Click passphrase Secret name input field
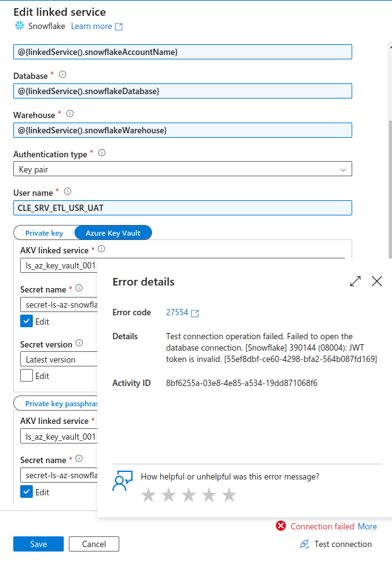The width and height of the screenshot is (392, 561). pos(59,475)
